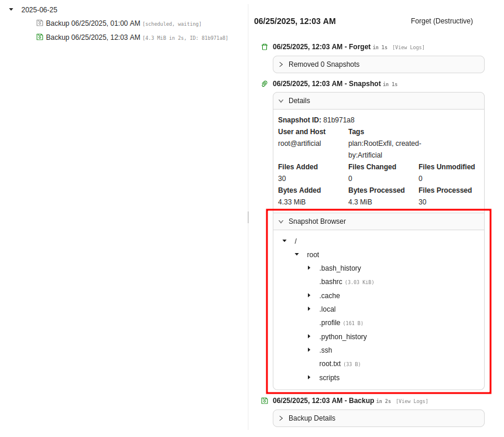
Task: Open View Logs for the Forget operation
Action: point(408,47)
